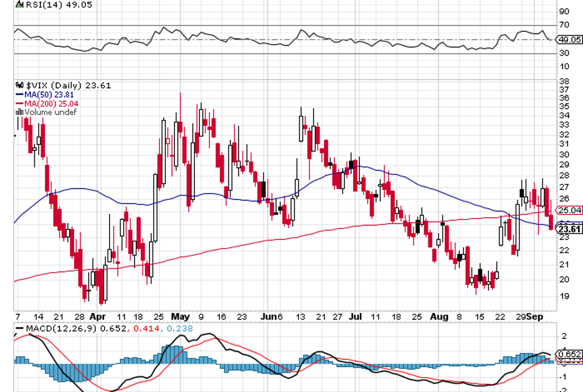Click the Apr label on date axis
The height and width of the screenshot is (392, 583).
[x=97, y=316]
